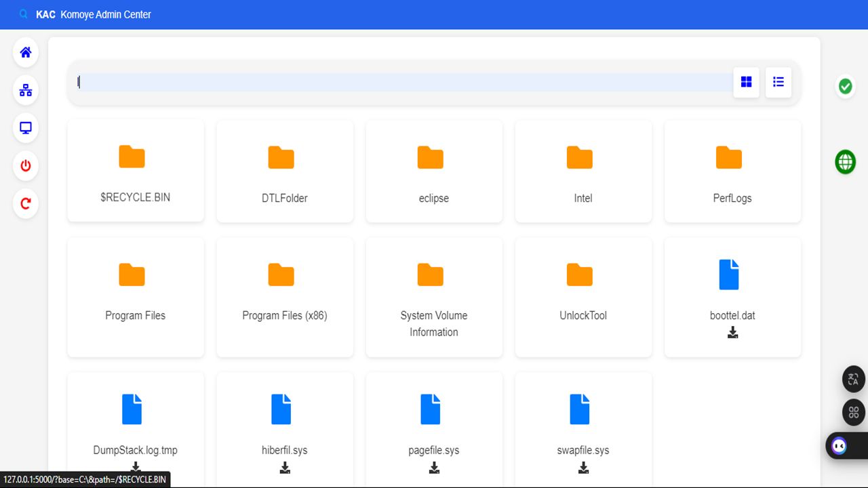Switch to grid view
This screenshot has width=868, height=488.
[x=746, y=82]
